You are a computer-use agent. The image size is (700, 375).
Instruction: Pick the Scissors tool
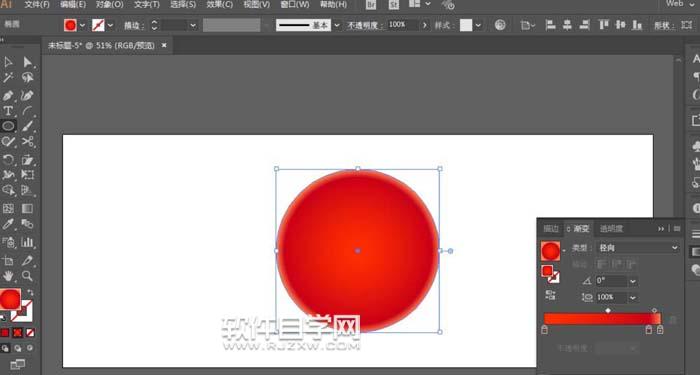(x=28, y=142)
